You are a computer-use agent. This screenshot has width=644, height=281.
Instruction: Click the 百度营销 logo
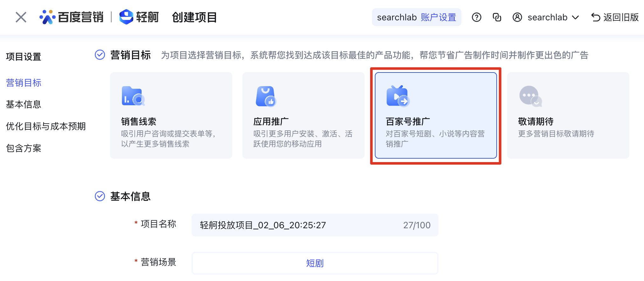click(x=72, y=17)
